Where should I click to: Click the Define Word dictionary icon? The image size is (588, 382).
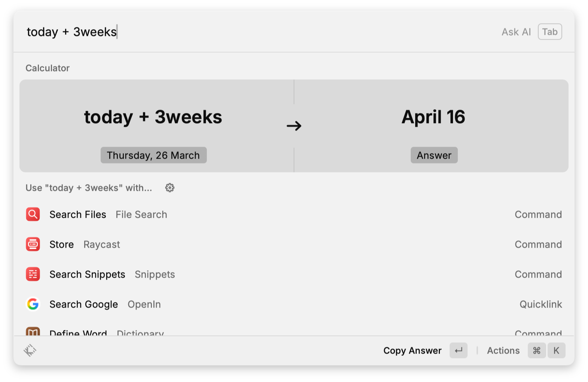click(x=33, y=332)
